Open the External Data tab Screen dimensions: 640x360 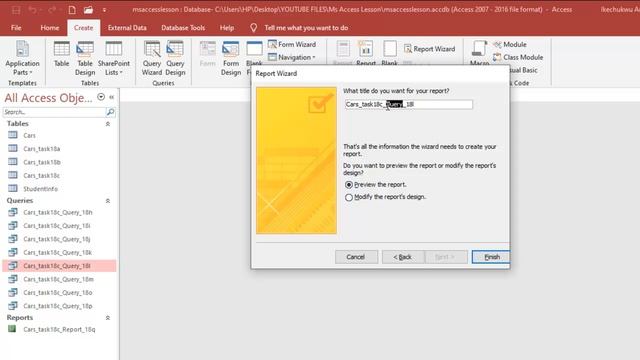(x=127, y=28)
